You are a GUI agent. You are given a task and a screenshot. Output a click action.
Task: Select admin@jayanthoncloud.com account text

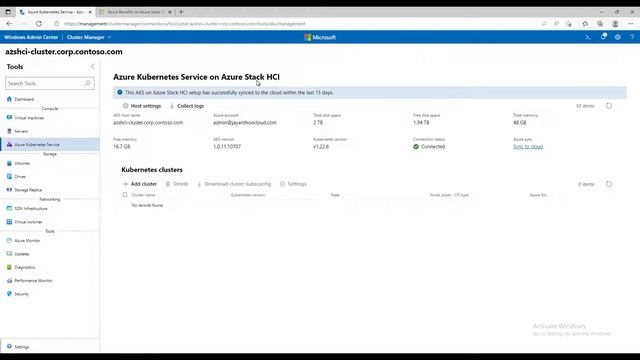point(245,122)
